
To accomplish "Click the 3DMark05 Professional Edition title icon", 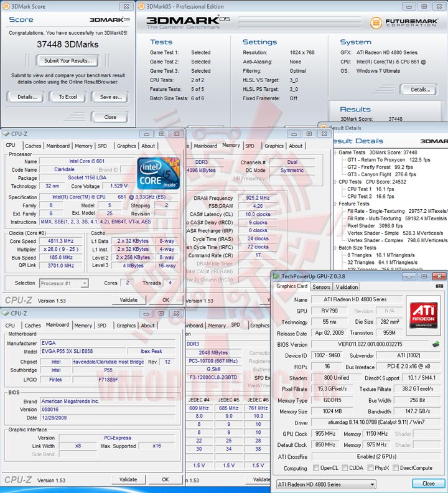I will point(141,6).
